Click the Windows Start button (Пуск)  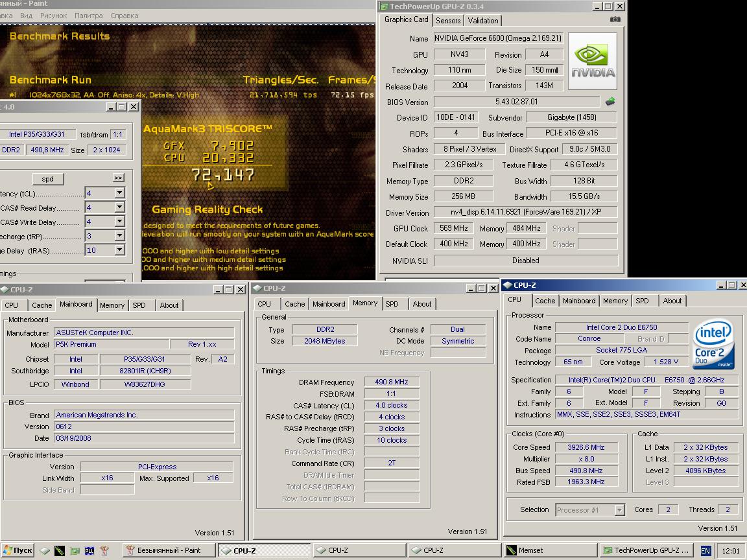click(18, 550)
